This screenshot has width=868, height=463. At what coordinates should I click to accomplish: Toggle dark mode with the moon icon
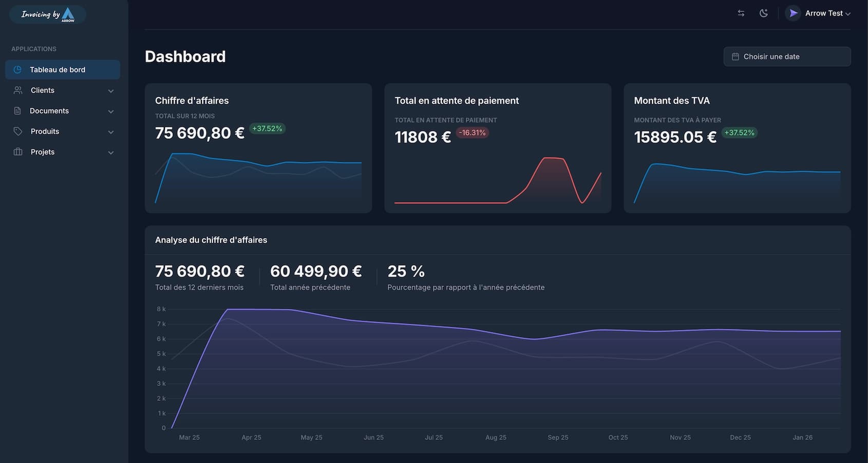click(764, 13)
